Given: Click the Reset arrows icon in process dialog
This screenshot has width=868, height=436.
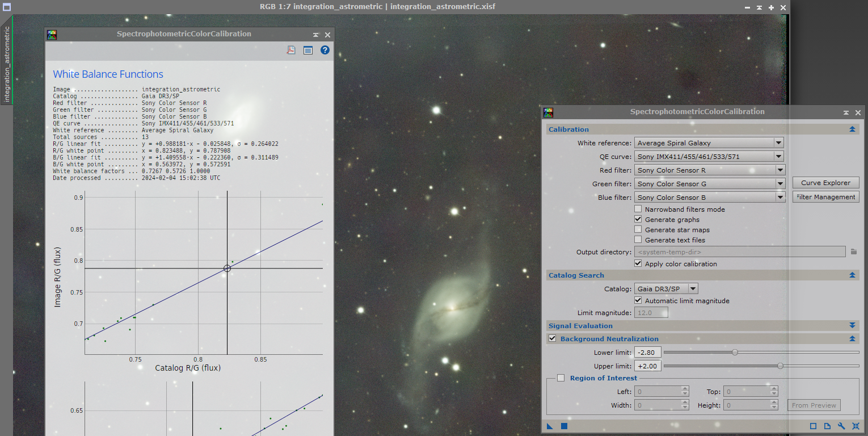Looking at the screenshot, I should (856, 426).
